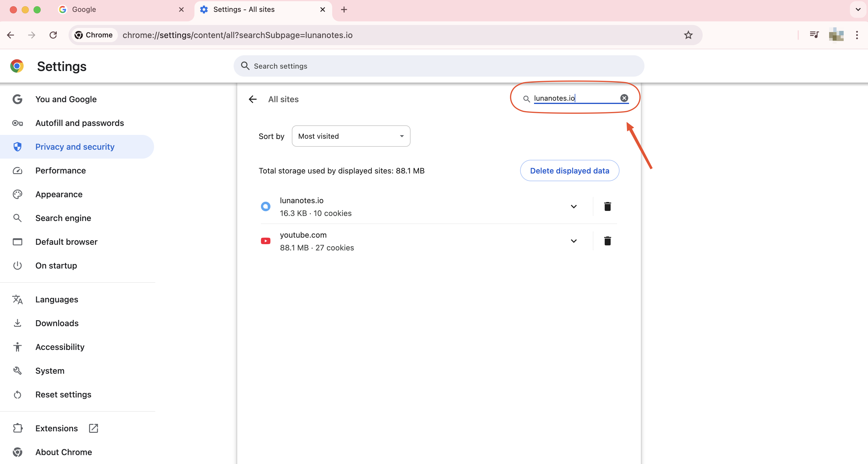Open a new tab with plus button
Viewport: 868px width, 464px height.
[344, 10]
